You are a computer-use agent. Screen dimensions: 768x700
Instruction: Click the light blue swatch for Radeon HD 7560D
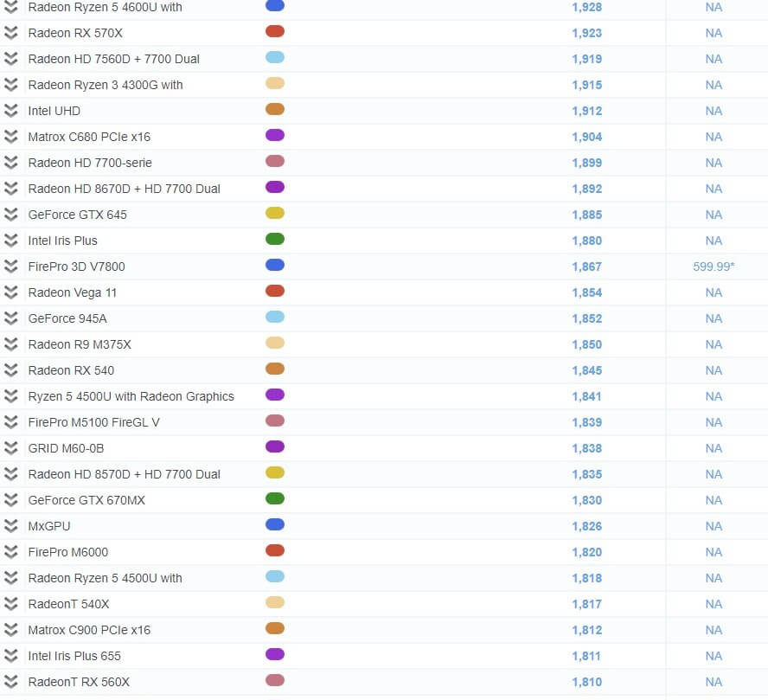pos(275,57)
